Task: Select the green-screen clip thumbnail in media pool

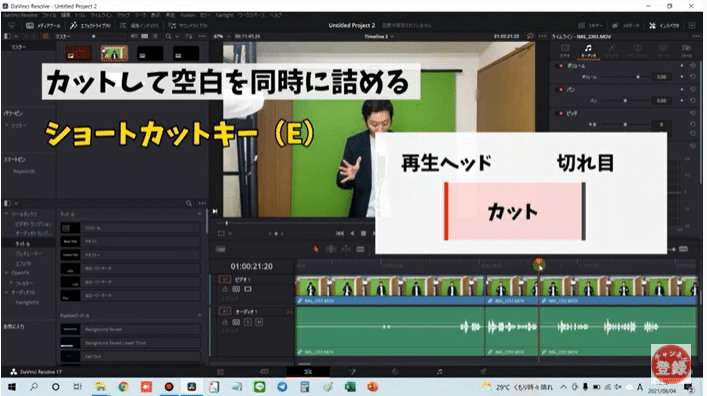Action: [x=114, y=54]
